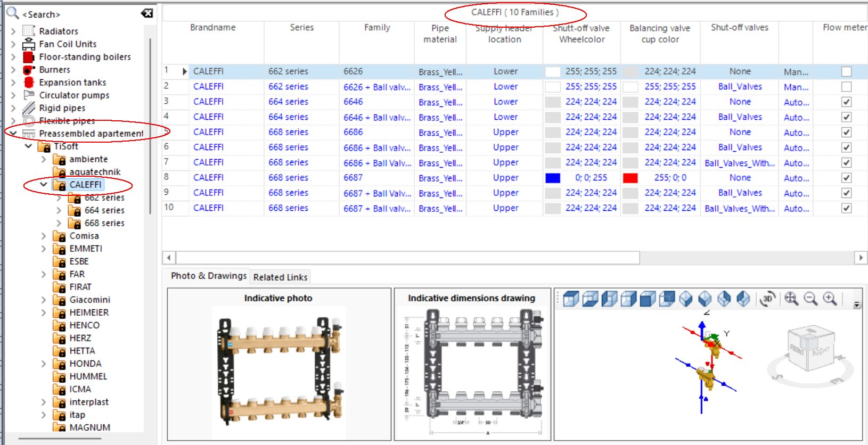Choose the fourth isometric view icon
The height and width of the screenshot is (445, 868).
[x=743, y=299]
